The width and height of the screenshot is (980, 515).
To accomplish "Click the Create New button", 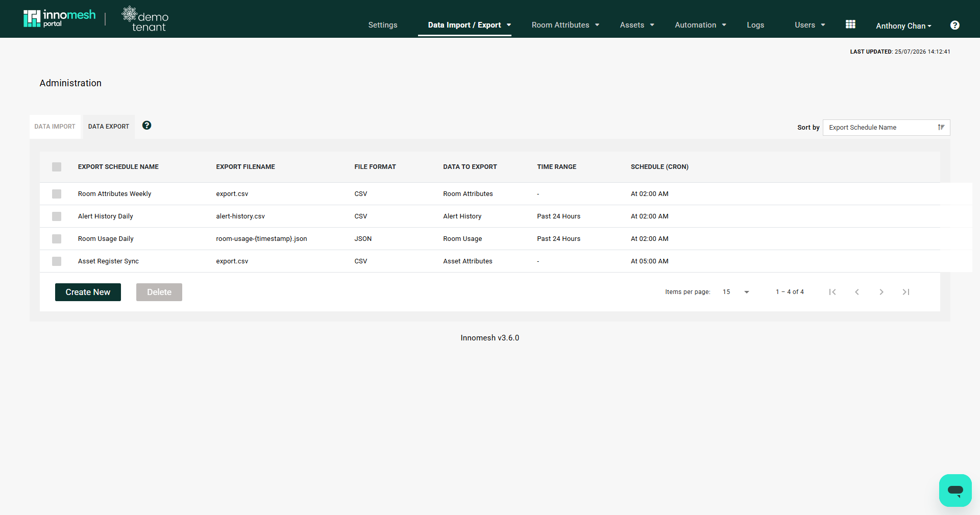I will pyautogui.click(x=88, y=292).
